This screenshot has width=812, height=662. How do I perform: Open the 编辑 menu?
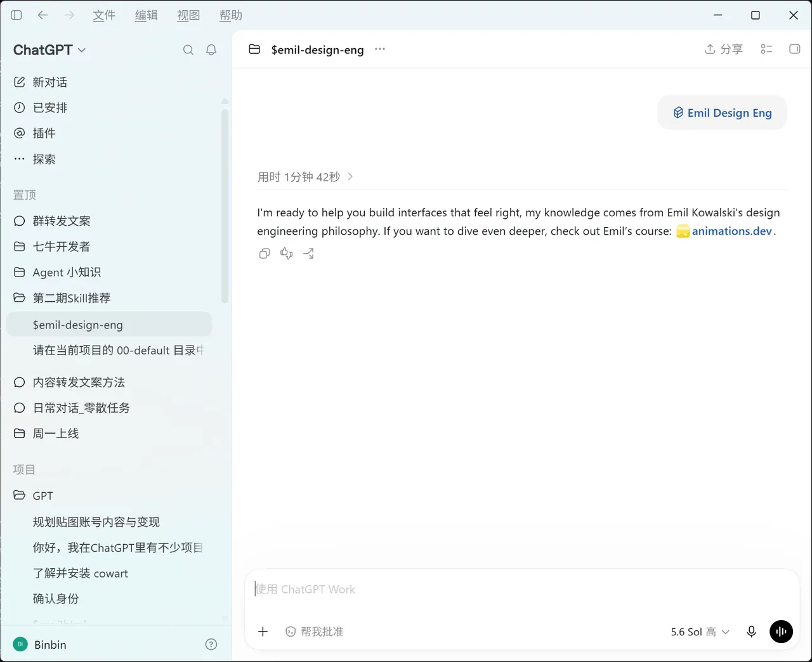point(147,15)
